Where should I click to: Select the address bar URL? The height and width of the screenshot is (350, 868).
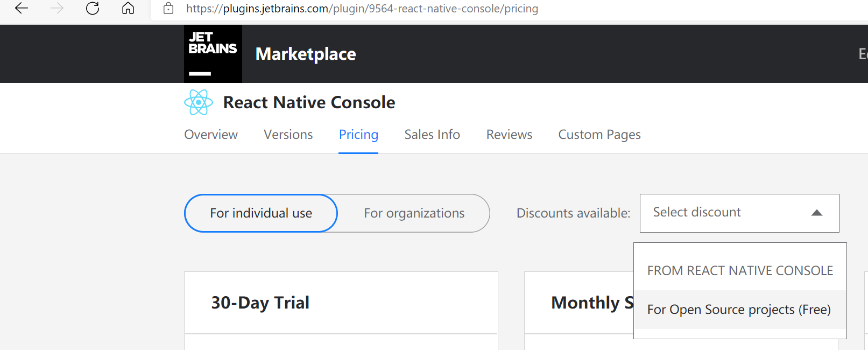click(362, 9)
